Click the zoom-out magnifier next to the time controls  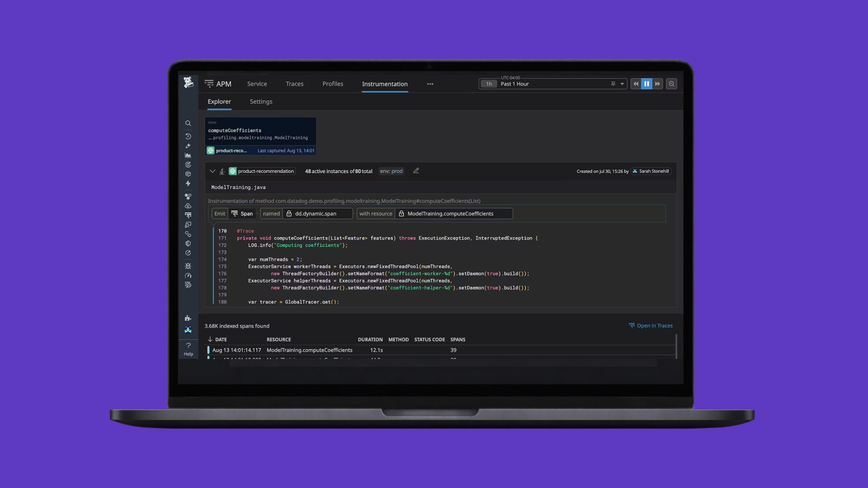(671, 84)
